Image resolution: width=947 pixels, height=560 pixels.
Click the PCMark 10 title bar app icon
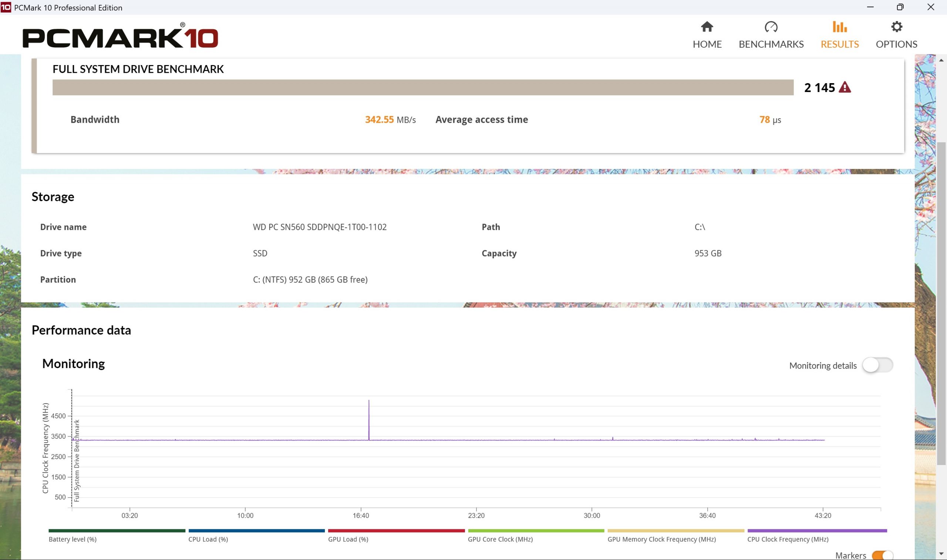(x=6, y=7)
